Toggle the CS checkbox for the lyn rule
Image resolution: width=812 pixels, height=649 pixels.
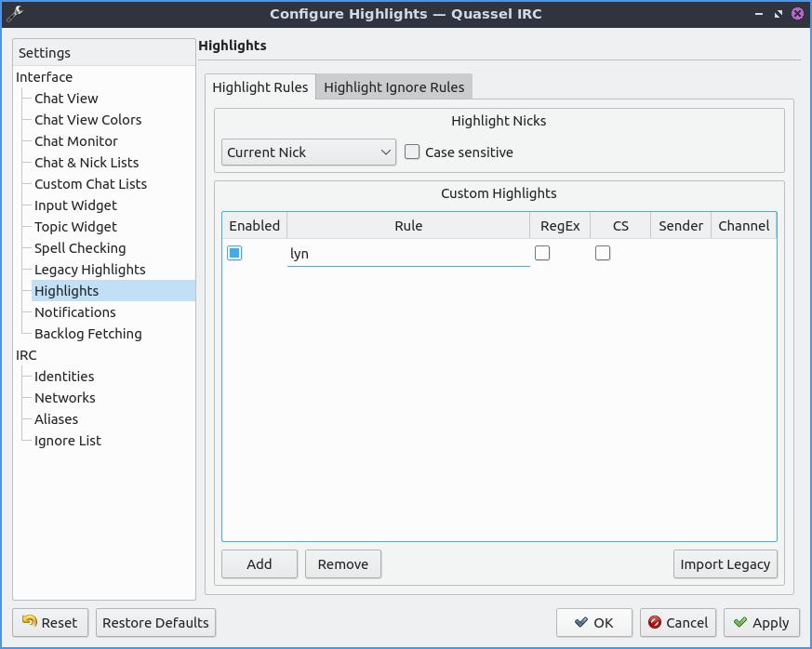[x=603, y=253]
